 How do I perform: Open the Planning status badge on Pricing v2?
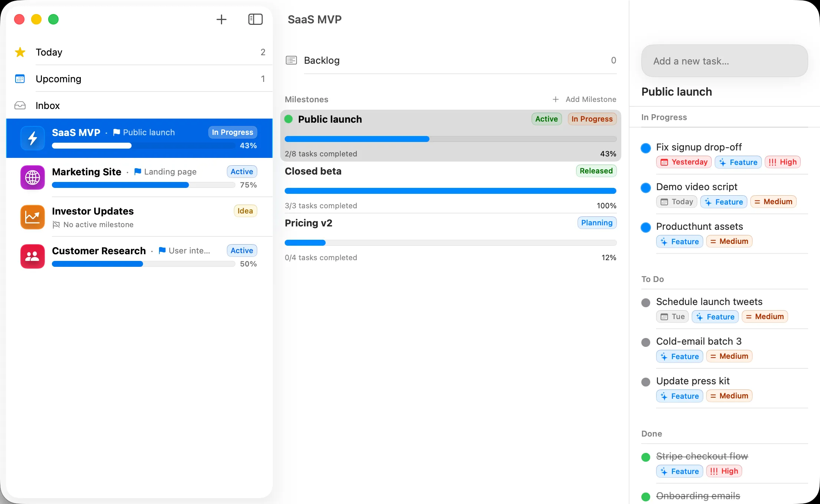[597, 223]
